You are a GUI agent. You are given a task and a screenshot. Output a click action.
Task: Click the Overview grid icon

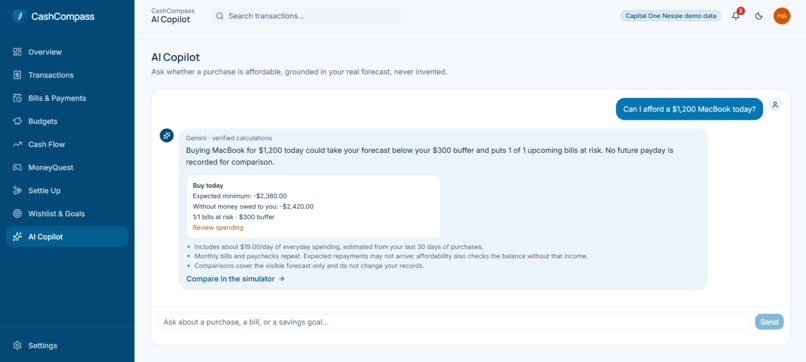pos(17,52)
